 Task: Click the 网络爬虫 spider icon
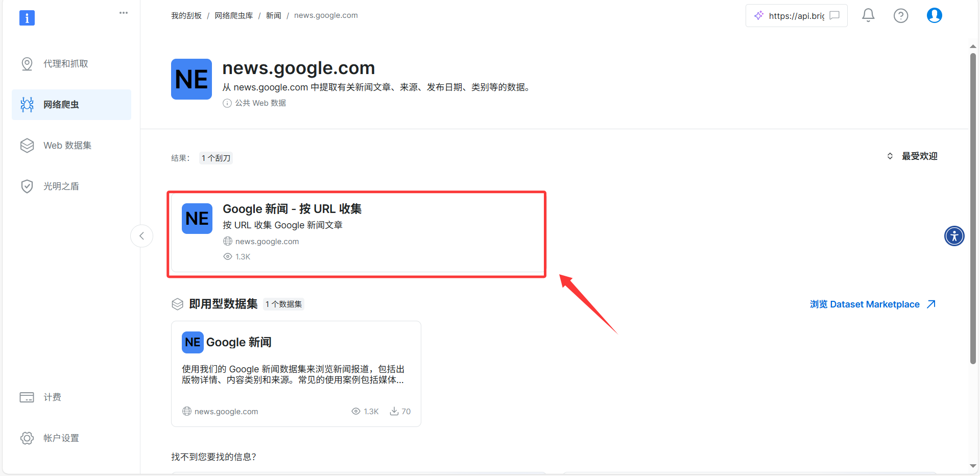tap(27, 105)
